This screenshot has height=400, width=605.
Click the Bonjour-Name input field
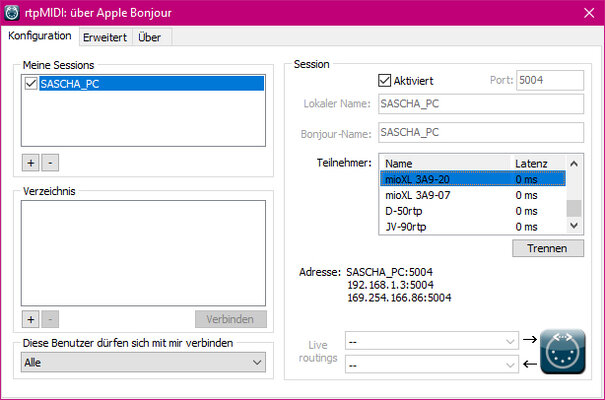pyautogui.click(x=481, y=132)
